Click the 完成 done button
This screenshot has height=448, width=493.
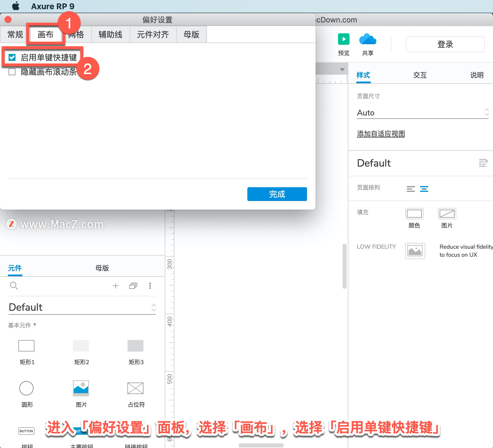[277, 194]
